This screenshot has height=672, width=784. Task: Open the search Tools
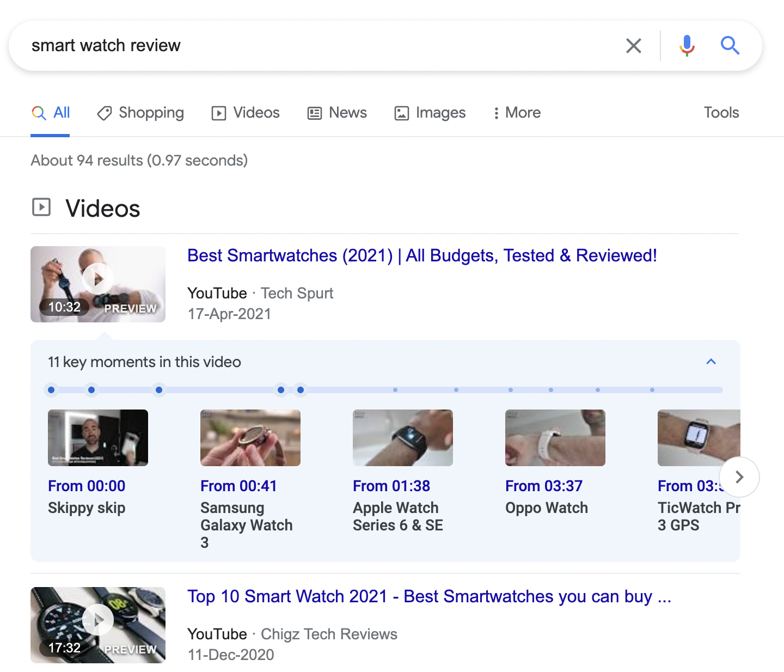click(x=721, y=113)
